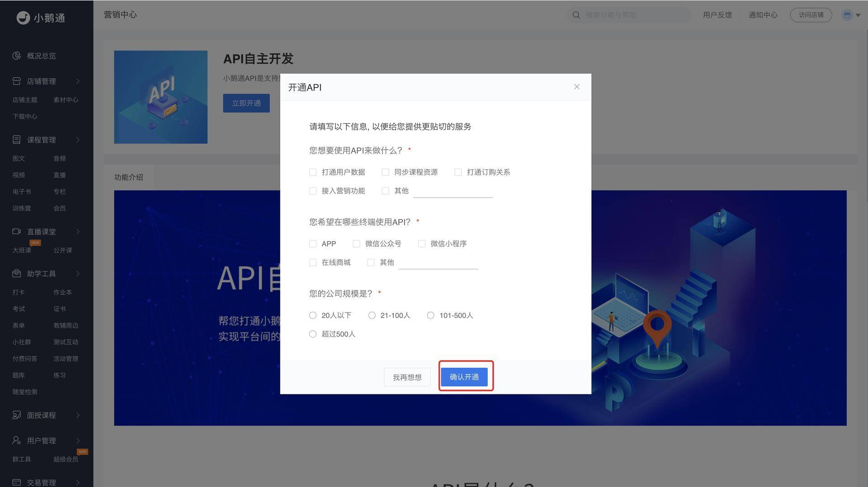Click the API illustration thumbnail

coord(160,97)
